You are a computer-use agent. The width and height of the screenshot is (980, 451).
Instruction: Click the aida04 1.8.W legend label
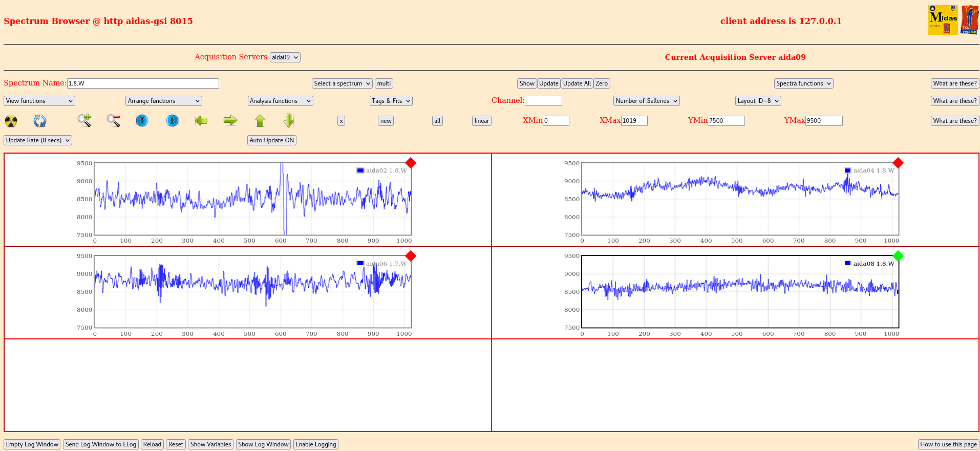(874, 170)
